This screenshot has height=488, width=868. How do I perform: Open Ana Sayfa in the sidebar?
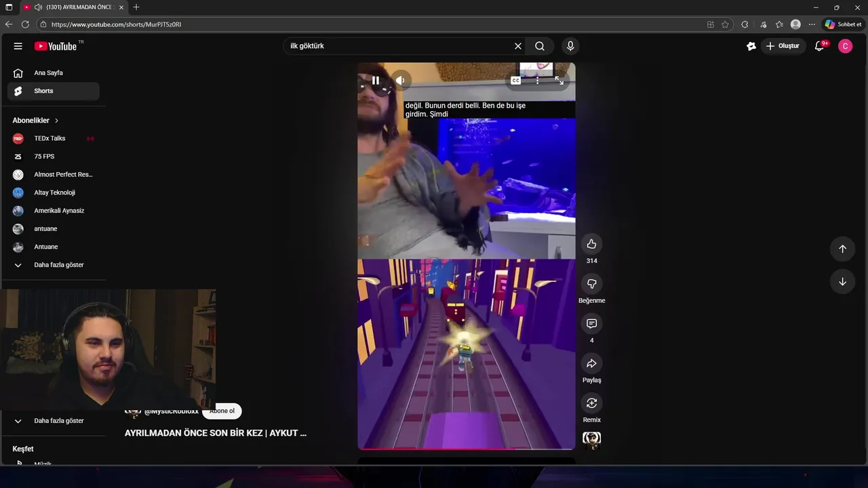[54, 73]
